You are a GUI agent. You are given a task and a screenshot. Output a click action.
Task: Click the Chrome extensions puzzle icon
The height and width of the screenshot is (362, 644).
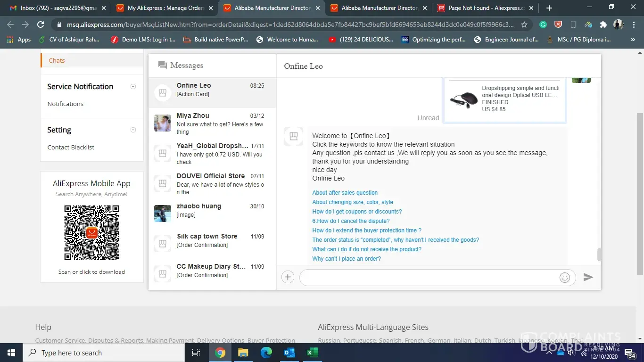pyautogui.click(x=603, y=25)
